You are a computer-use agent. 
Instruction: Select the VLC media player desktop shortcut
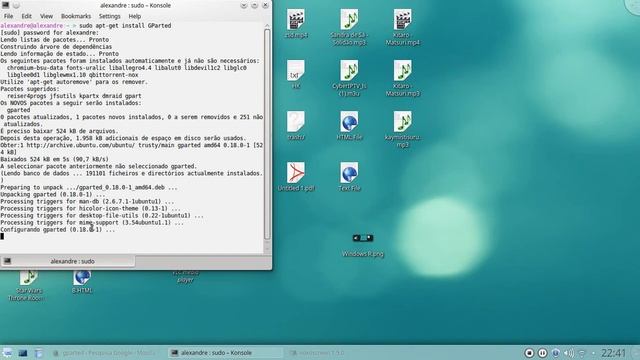185,276
